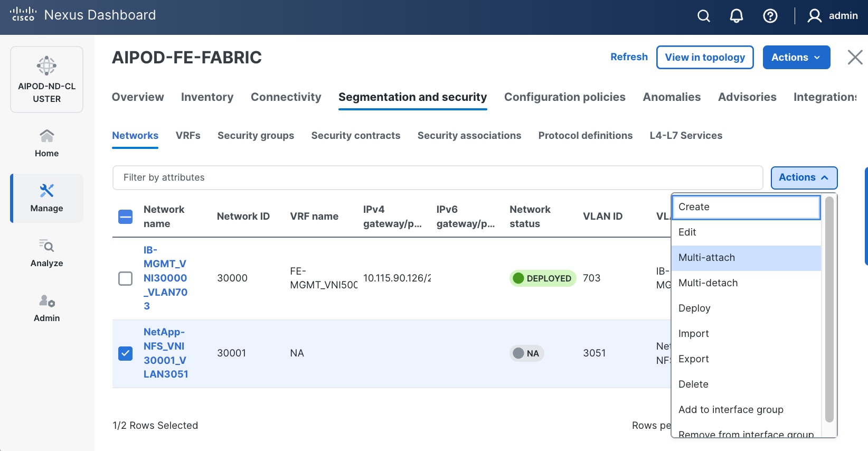Click the Filter by attributes field
The image size is (868, 451).
tap(437, 177)
